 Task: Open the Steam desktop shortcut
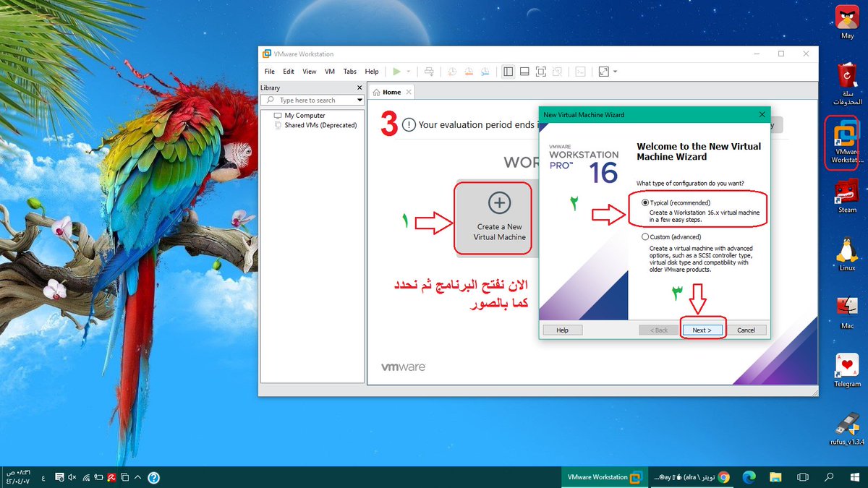click(847, 195)
